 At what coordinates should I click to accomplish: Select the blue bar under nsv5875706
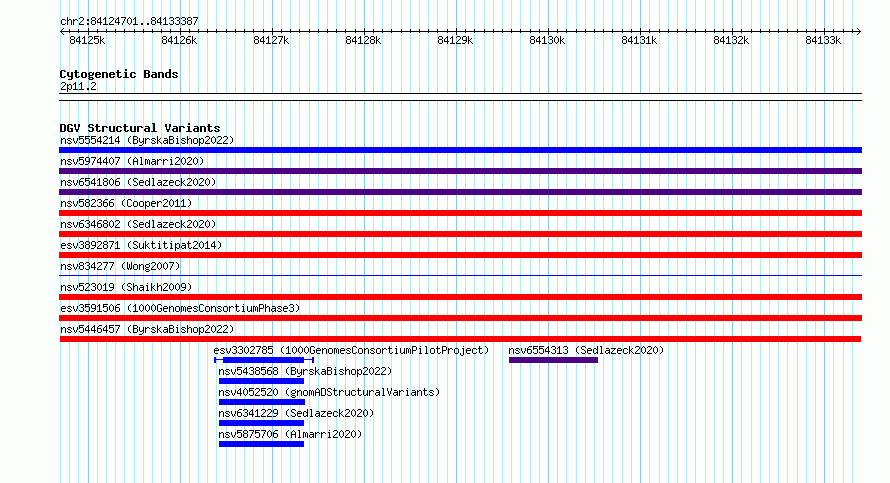pos(262,444)
